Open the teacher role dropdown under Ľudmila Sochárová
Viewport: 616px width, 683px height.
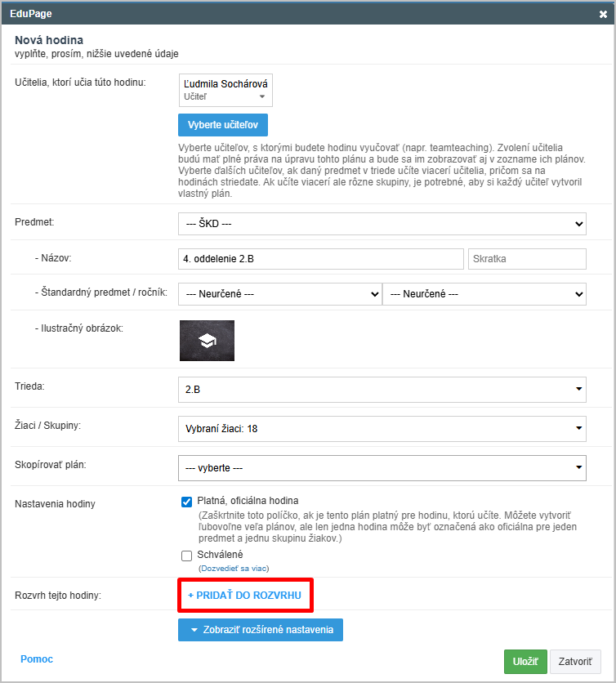(x=225, y=96)
